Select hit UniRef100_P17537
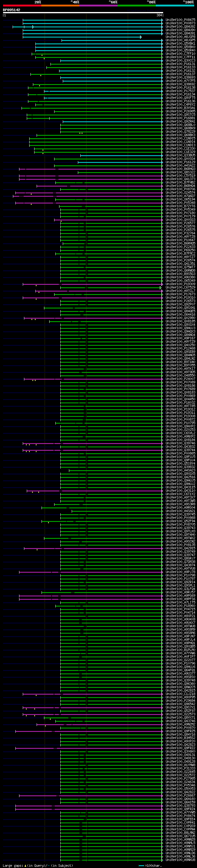The image size is (197, 868). pos(180,91)
